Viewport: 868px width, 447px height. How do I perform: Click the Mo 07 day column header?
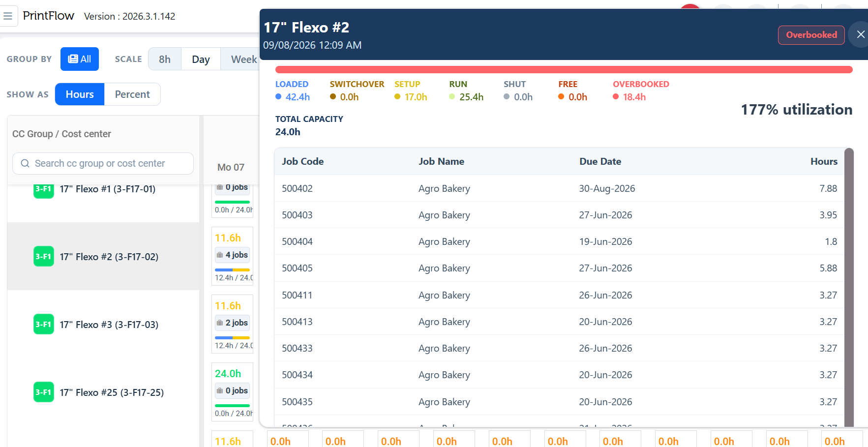(231, 167)
